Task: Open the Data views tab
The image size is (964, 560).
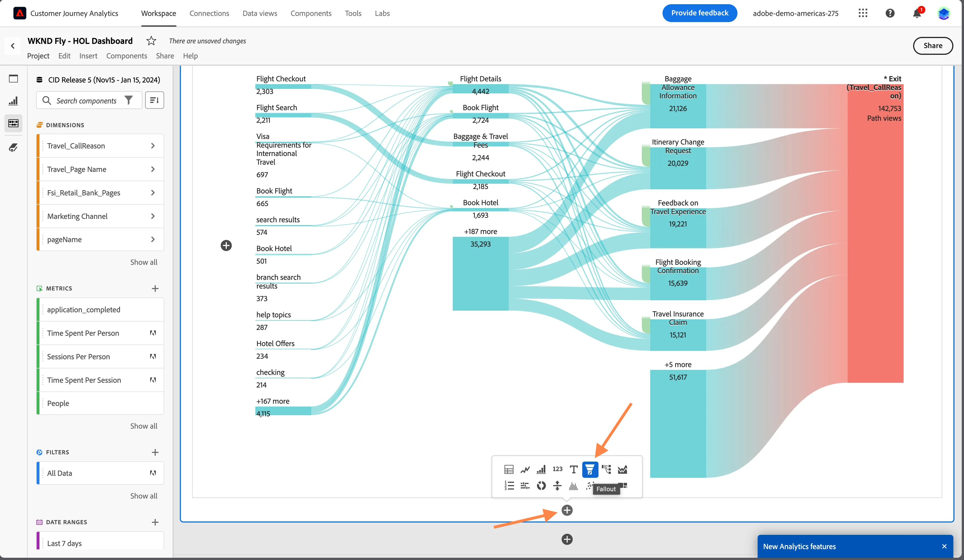Action: [260, 13]
